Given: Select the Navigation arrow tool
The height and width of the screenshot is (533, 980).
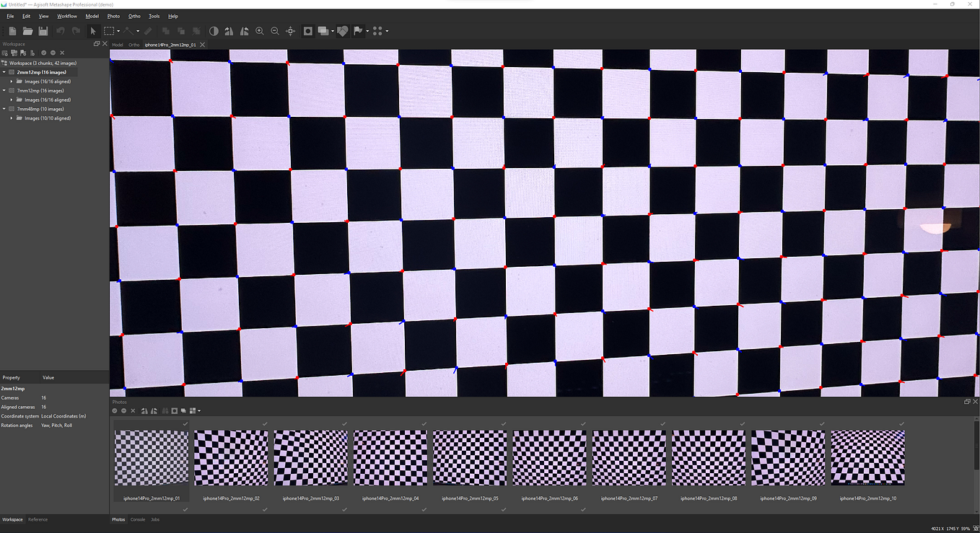Looking at the screenshot, I should tap(93, 31).
